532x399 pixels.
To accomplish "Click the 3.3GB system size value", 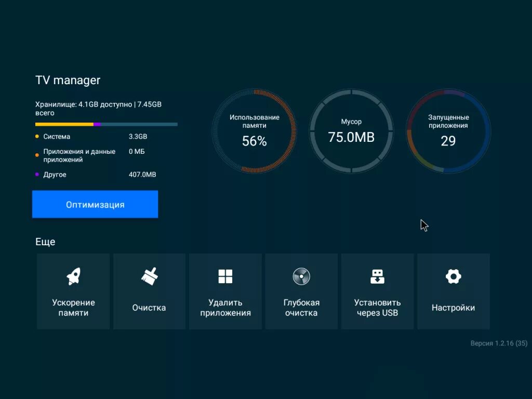I will 138,137.
